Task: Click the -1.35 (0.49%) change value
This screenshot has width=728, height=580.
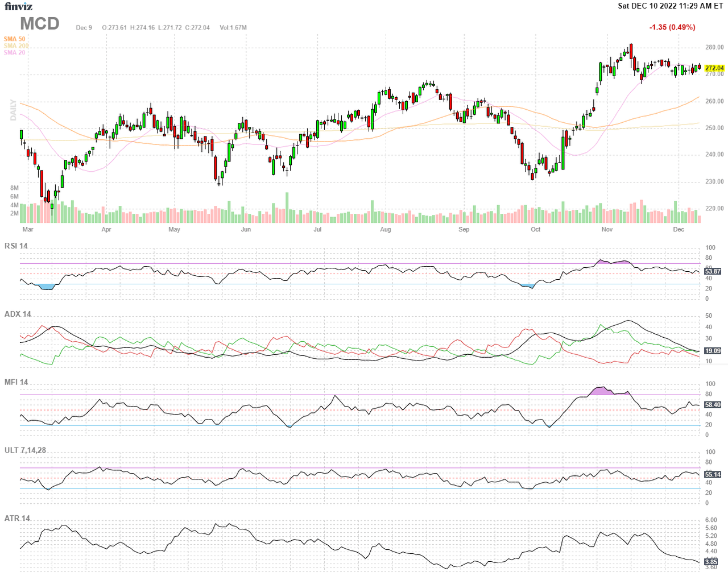Action: point(672,27)
